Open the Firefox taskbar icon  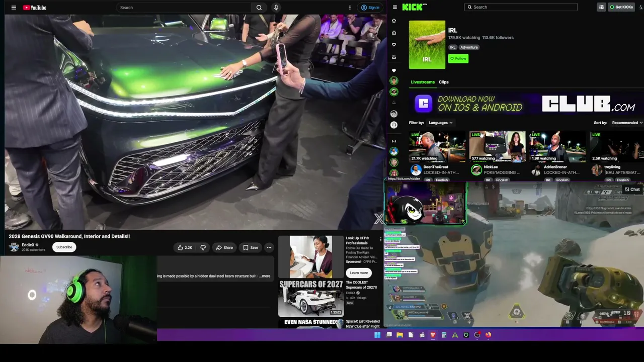[x=488, y=335]
